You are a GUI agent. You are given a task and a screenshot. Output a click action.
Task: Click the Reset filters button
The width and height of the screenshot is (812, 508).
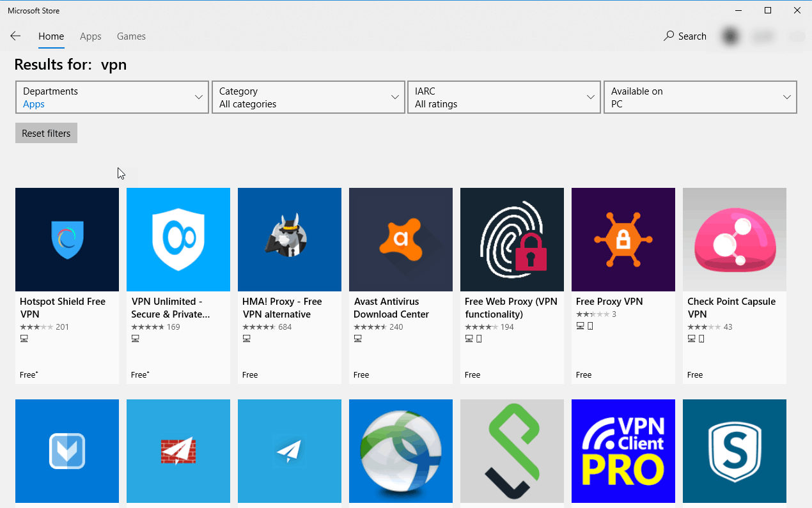46,133
